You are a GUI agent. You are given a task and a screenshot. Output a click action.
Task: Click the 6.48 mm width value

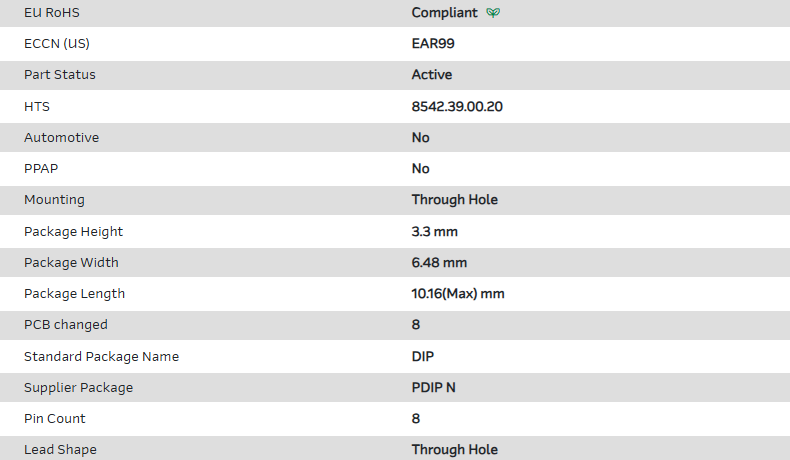click(x=439, y=263)
